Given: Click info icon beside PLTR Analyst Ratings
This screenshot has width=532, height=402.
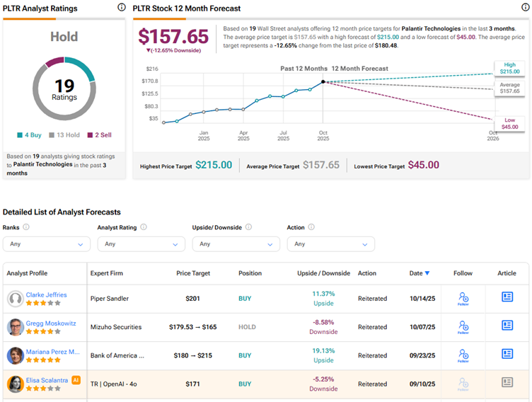Looking at the screenshot, I should click(121, 8).
